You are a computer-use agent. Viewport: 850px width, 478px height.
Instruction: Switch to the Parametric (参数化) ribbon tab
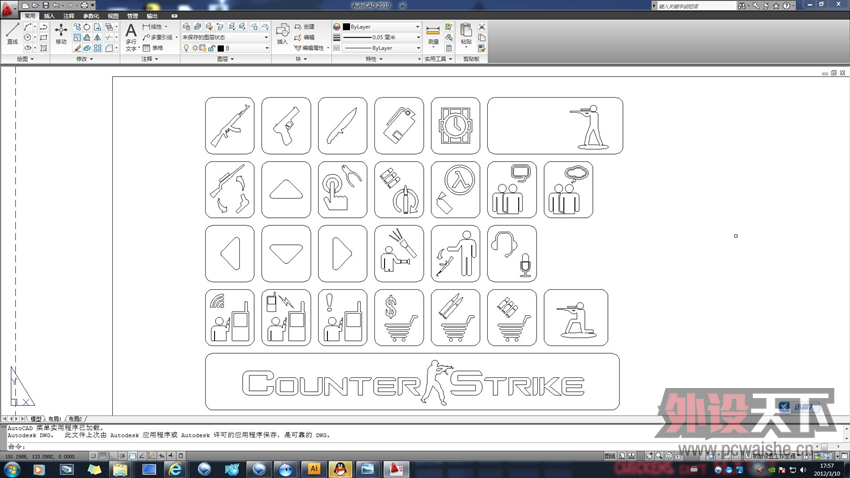pos(91,16)
